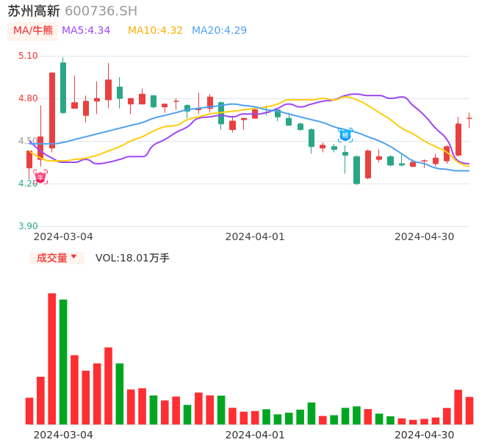Open the 成交量 indicator dropdown
504x445 pixels.
[52, 258]
